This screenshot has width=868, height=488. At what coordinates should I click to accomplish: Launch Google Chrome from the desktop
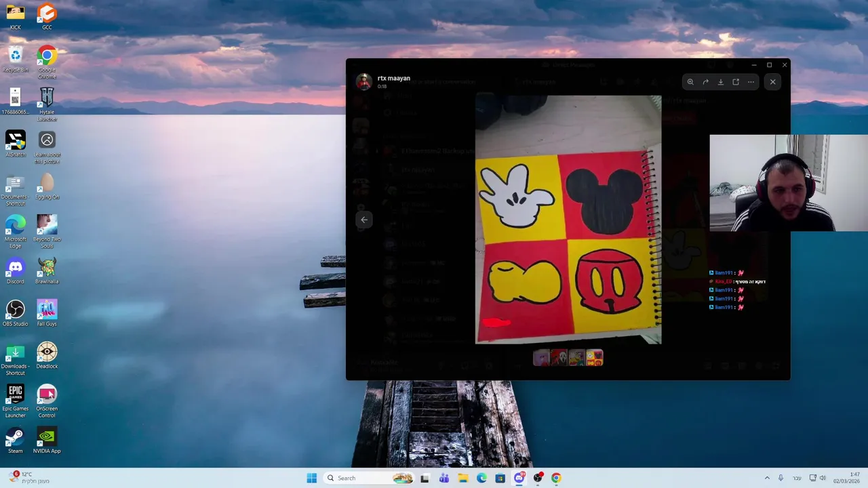(47, 62)
